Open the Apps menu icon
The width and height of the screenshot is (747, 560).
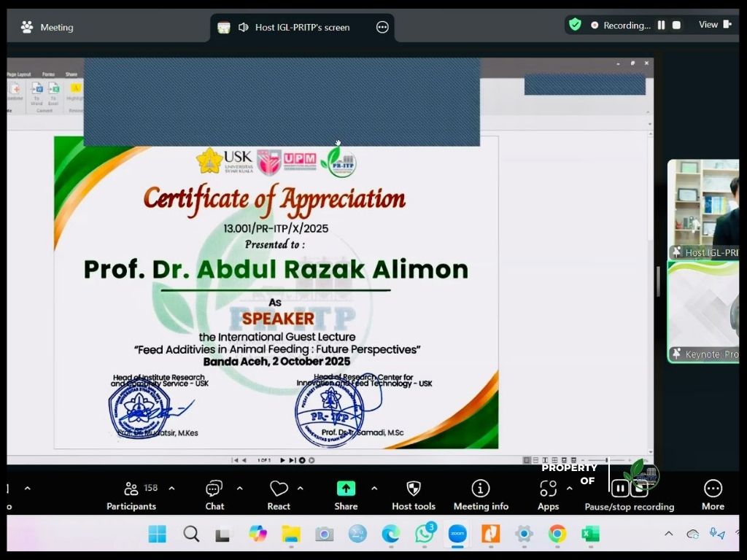pyautogui.click(x=548, y=489)
